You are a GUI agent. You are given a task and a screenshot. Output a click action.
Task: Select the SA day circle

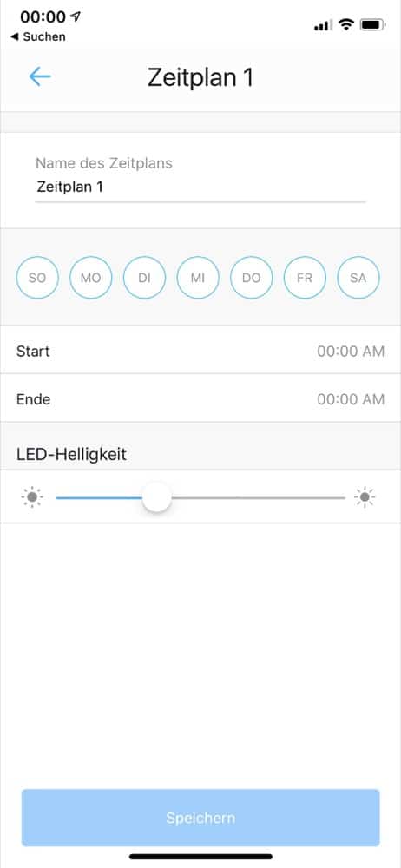tap(358, 278)
